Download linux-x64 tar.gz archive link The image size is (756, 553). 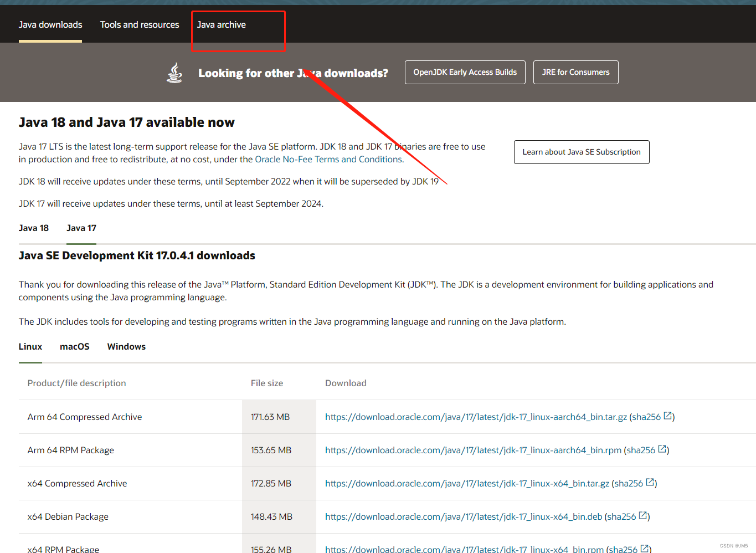(467, 484)
